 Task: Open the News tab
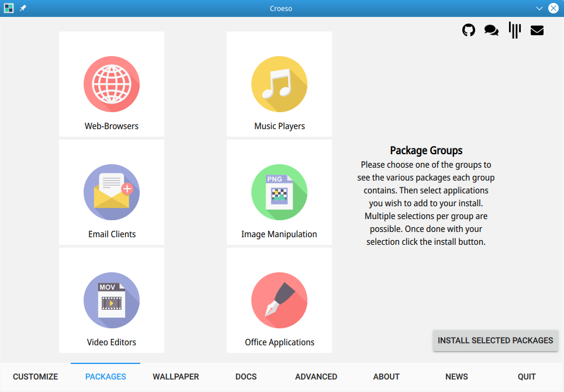(456, 377)
